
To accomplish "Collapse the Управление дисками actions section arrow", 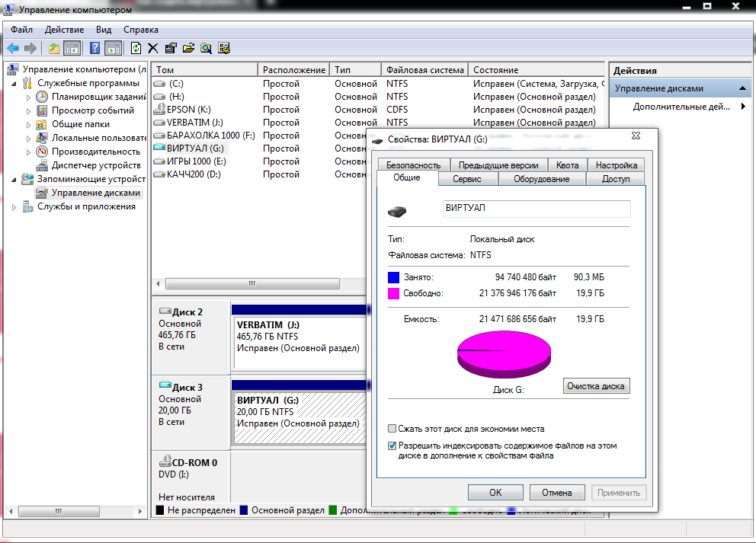I will pos(742,88).
